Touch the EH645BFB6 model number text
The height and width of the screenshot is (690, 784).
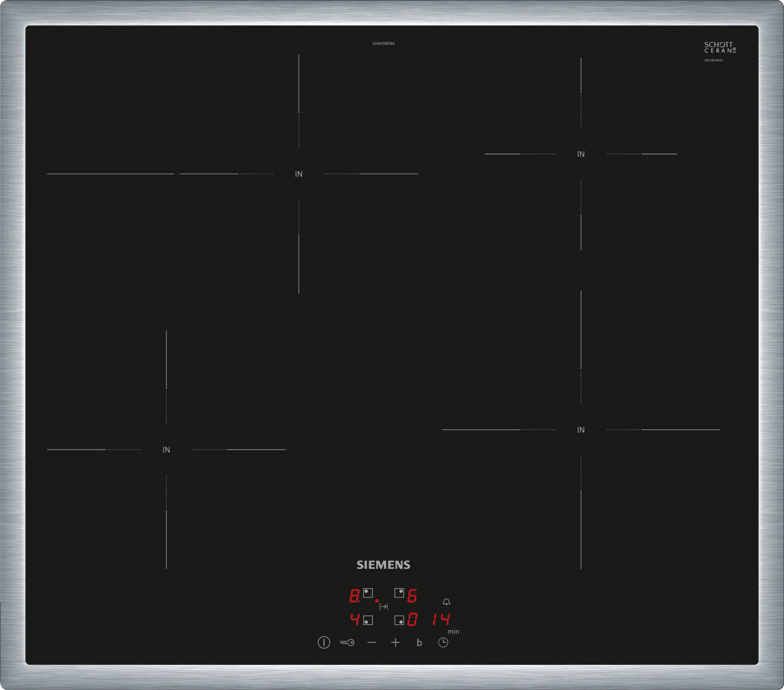click(x=383, y=44)
